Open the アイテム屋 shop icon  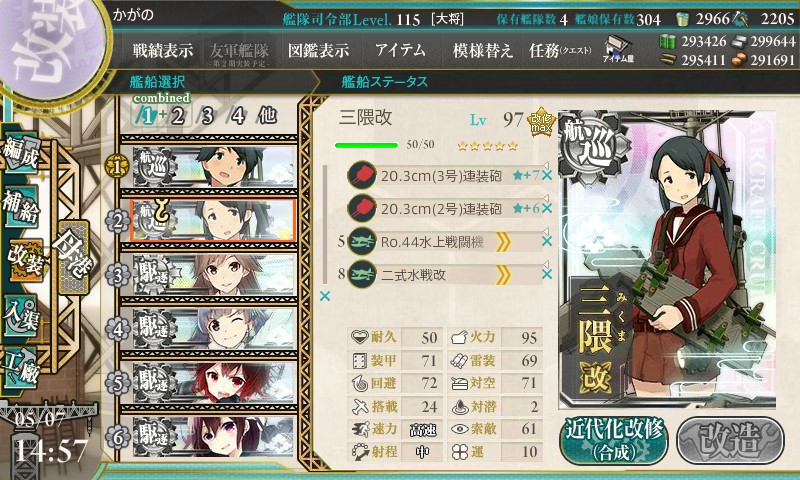click(618, 49)
